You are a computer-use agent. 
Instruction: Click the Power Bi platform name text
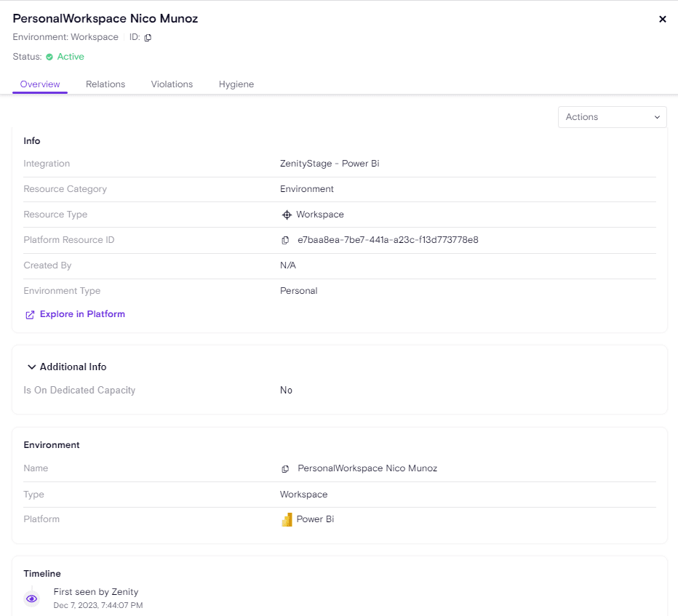point(315,519)
